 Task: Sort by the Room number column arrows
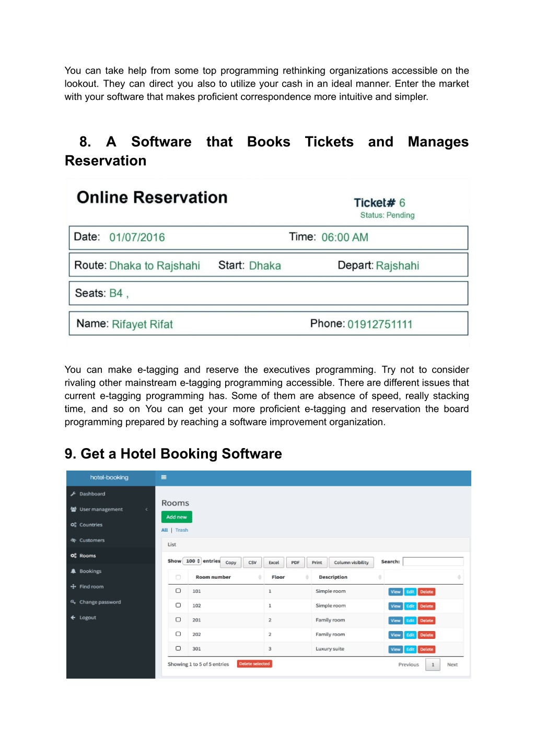pos(260,577)
